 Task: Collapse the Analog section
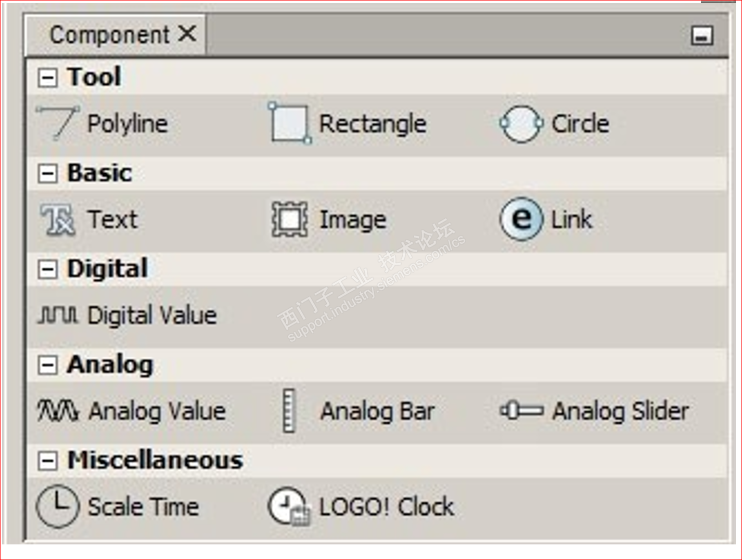[x=47, y=365]
